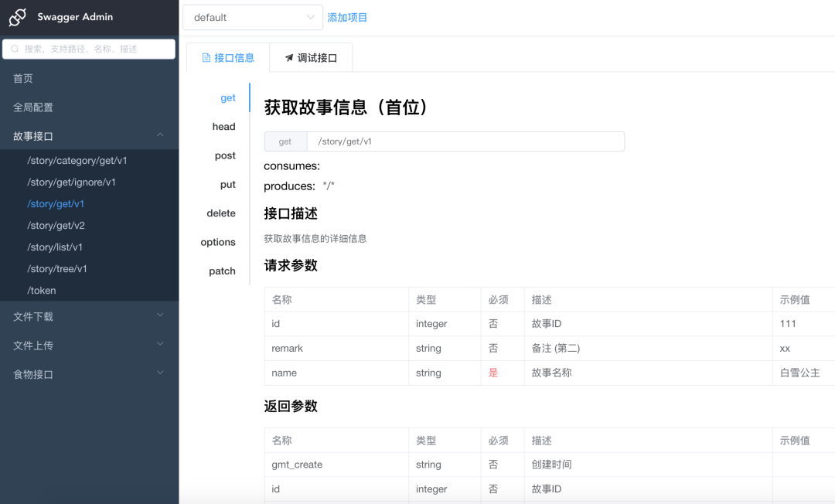
Task: Click the search magnifier icon in sidebar
Action: coord(15,49)
